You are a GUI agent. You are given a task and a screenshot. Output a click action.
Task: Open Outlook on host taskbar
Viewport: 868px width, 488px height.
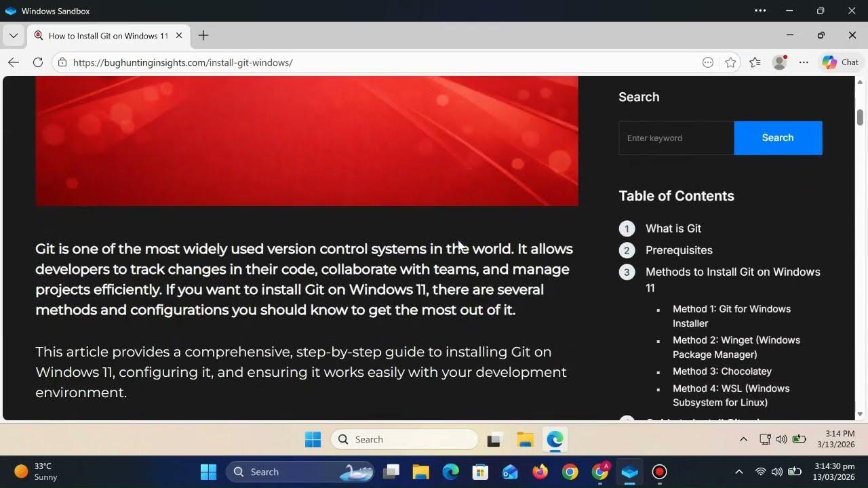[x=510, y=472]
